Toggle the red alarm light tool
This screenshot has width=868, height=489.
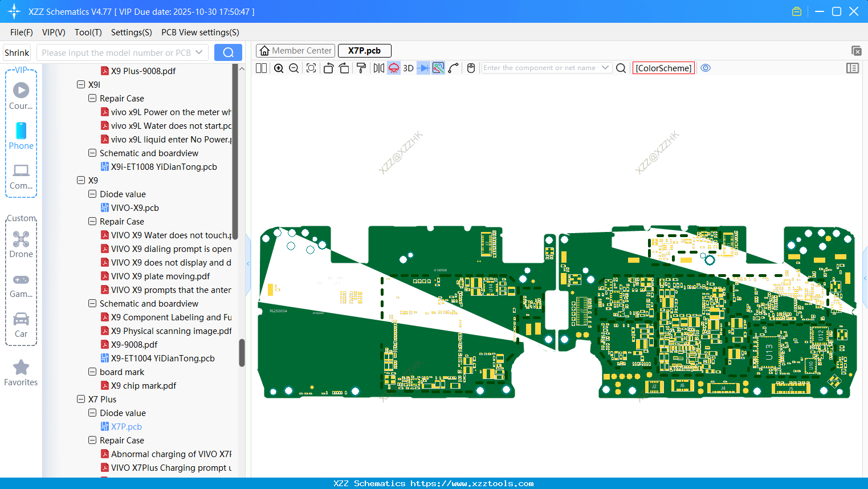(x=394, y=68)
